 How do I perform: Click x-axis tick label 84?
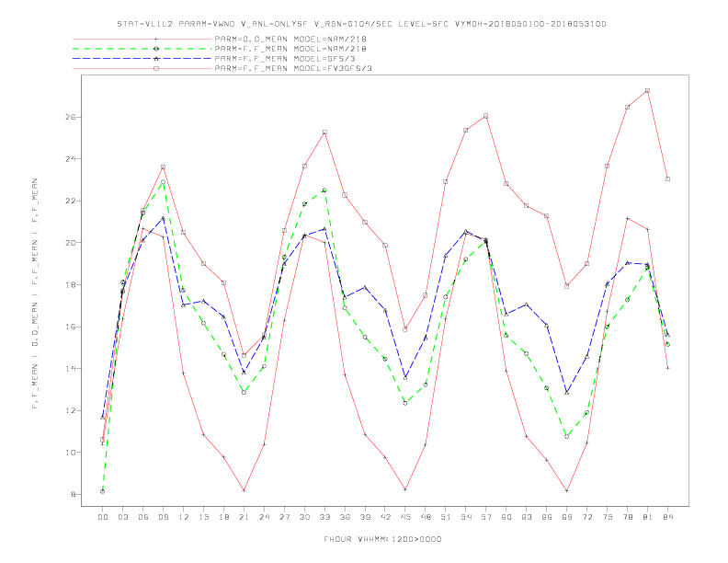(667, 517)
